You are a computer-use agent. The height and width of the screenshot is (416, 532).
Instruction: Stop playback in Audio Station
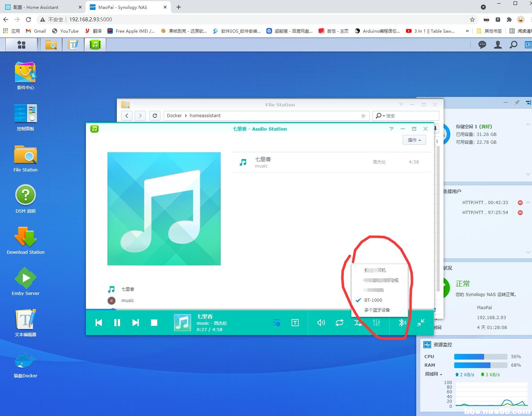tap(154, 323)
